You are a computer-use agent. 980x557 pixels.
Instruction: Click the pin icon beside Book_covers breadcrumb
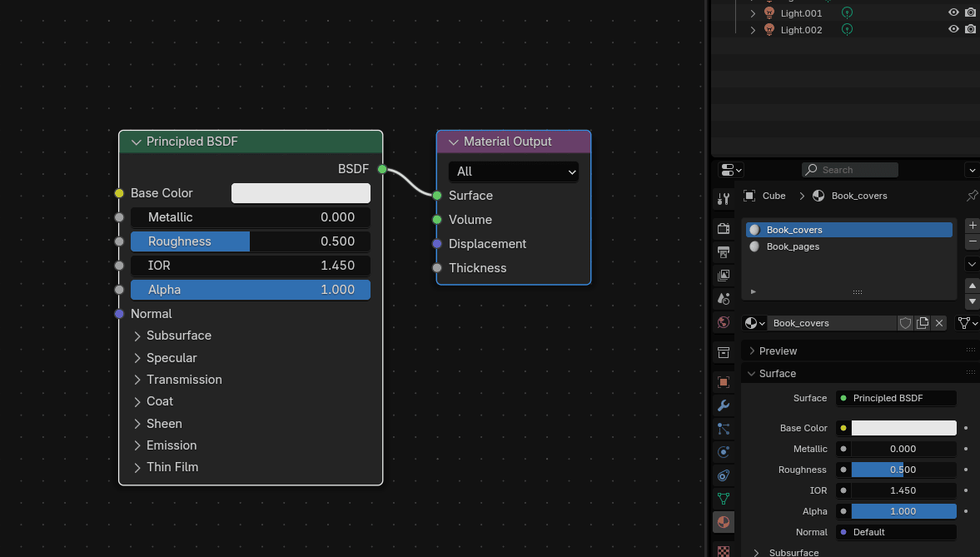point(972,196)
